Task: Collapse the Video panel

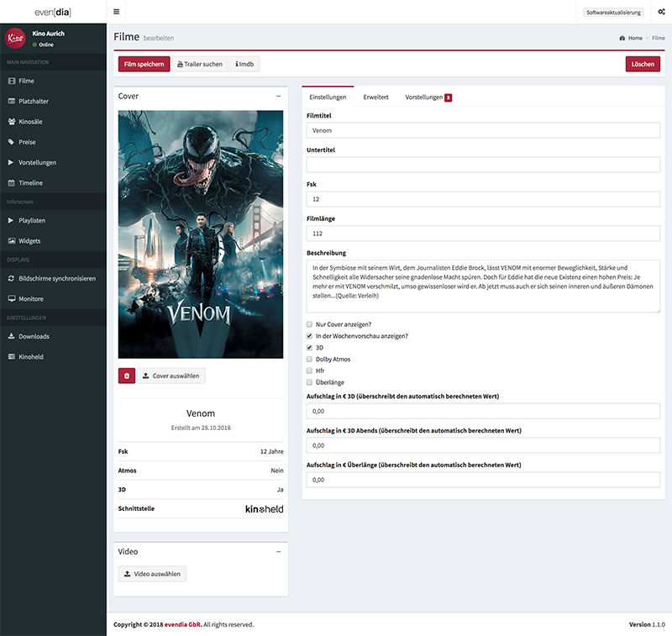Action: (279, 552)
